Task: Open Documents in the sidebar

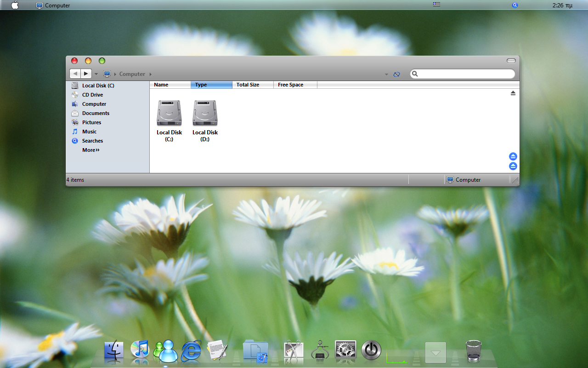Action: click(96, 113)
